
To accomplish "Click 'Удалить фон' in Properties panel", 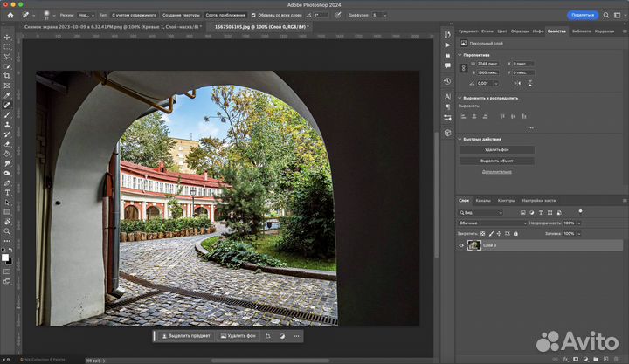I will click(496, 149).
